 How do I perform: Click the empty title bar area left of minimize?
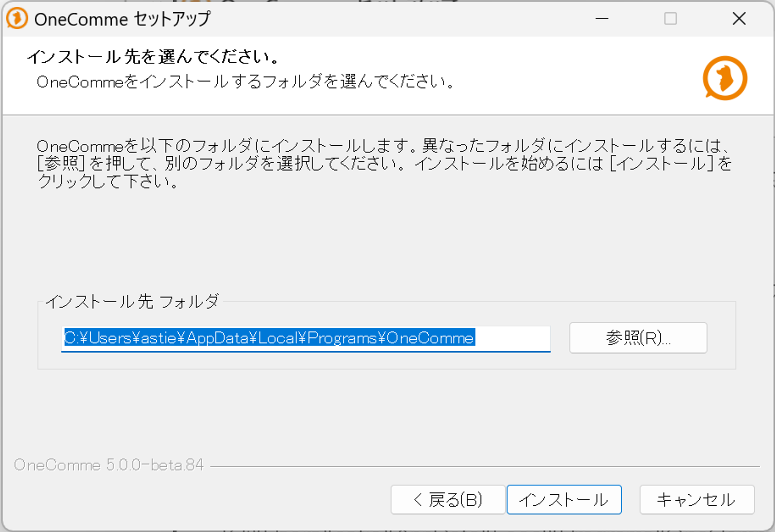pos(402,19)
